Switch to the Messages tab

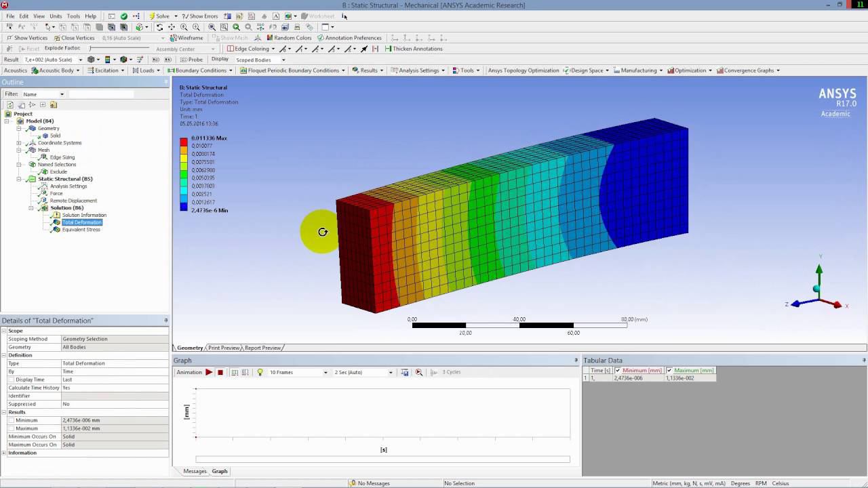(195, 471)
